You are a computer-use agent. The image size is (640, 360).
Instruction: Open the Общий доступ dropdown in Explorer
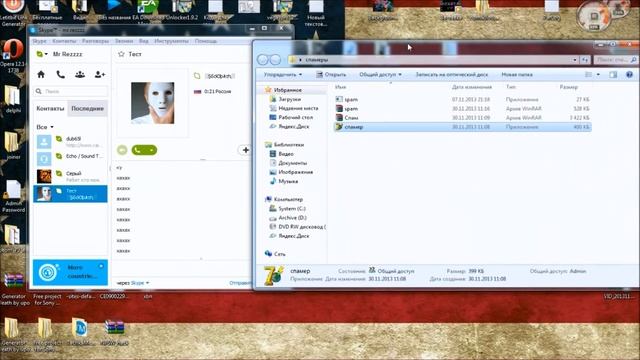tap(380, 74)
